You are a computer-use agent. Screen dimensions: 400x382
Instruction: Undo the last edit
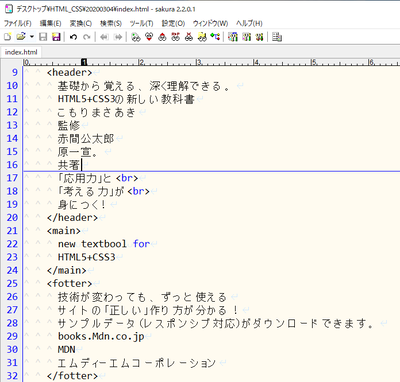click(74, 37)
